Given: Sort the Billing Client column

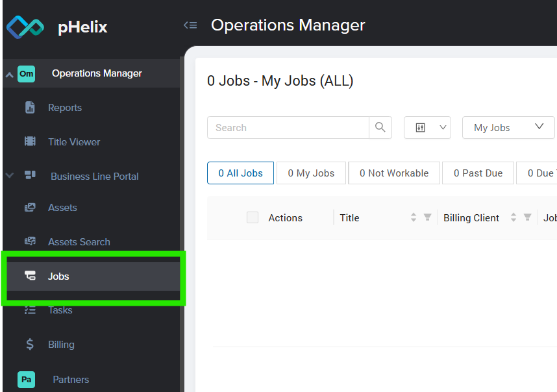Looking at the screenshot, I should 514,217.
